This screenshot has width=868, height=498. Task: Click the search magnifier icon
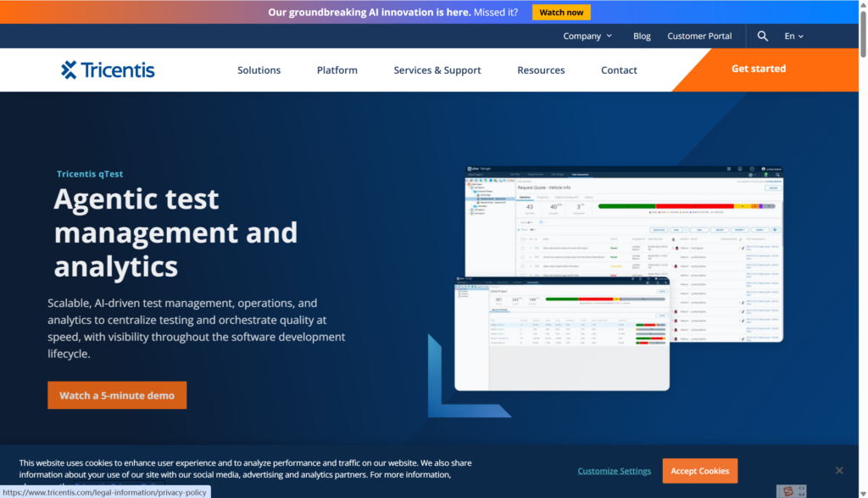coord(762,36)
